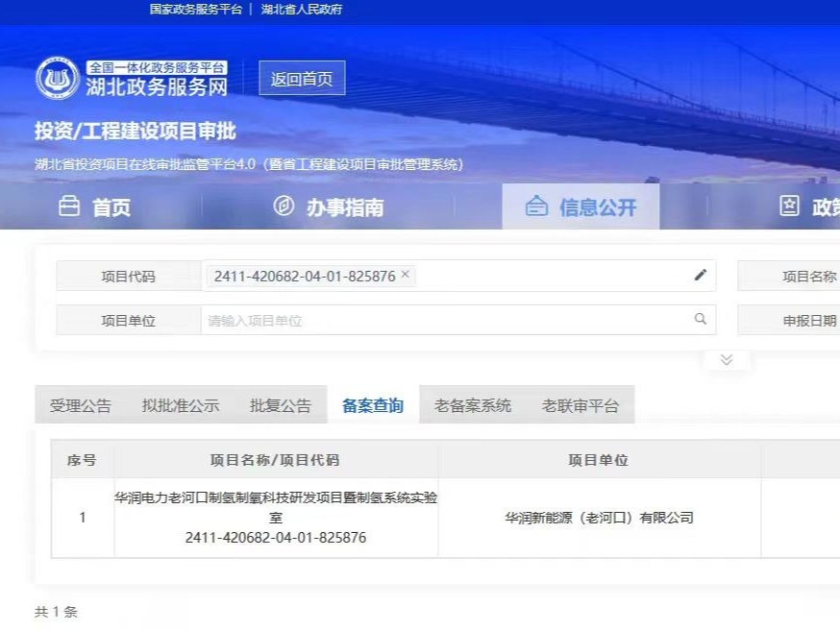Open the 首页 navigation item
840x630 pixels.
[x=94, y=206]
